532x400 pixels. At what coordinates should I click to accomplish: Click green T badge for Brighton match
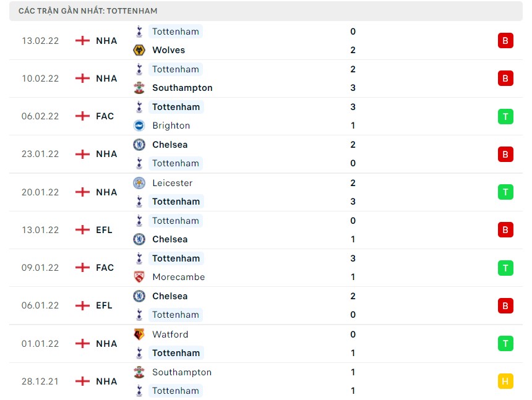505,116
